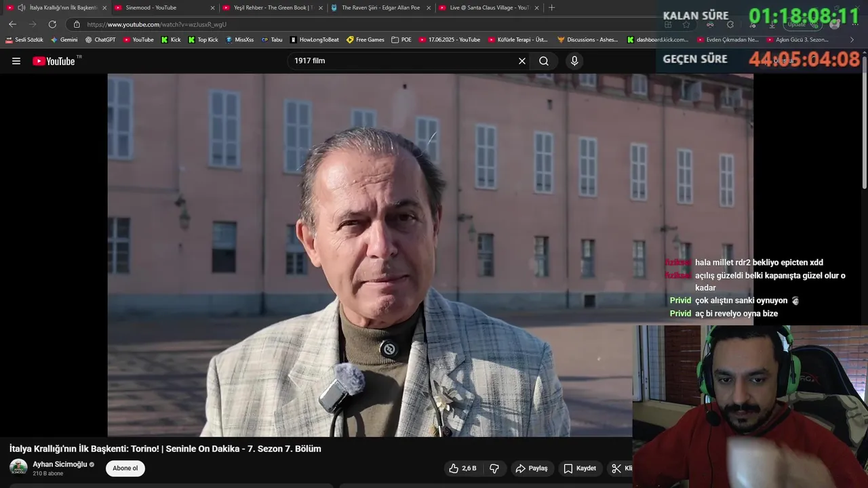
Task: Clear the search box with the X icon
Action: click(x=522, y=61)
